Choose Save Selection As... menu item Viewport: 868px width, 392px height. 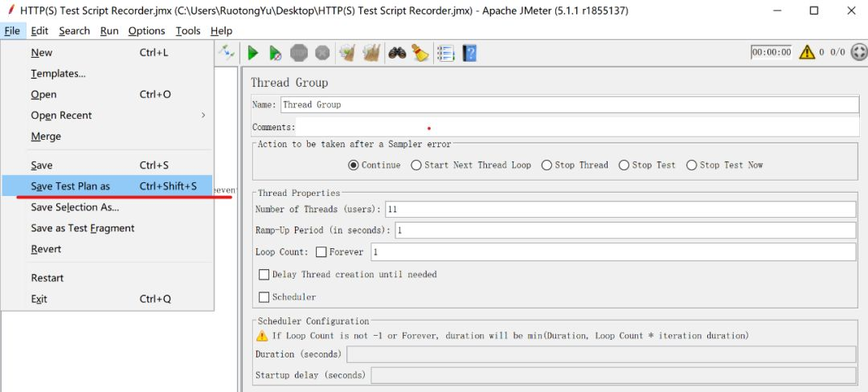[107, 207]
